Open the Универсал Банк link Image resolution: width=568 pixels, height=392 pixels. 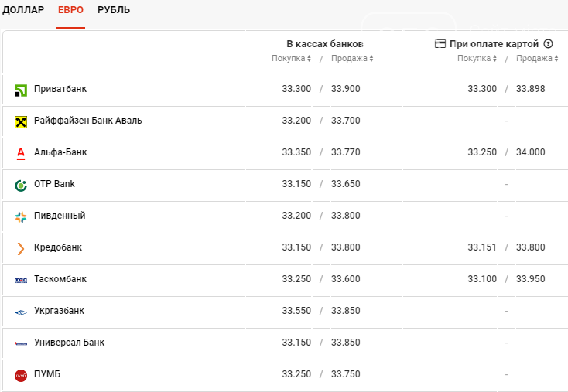coord(69,342)
